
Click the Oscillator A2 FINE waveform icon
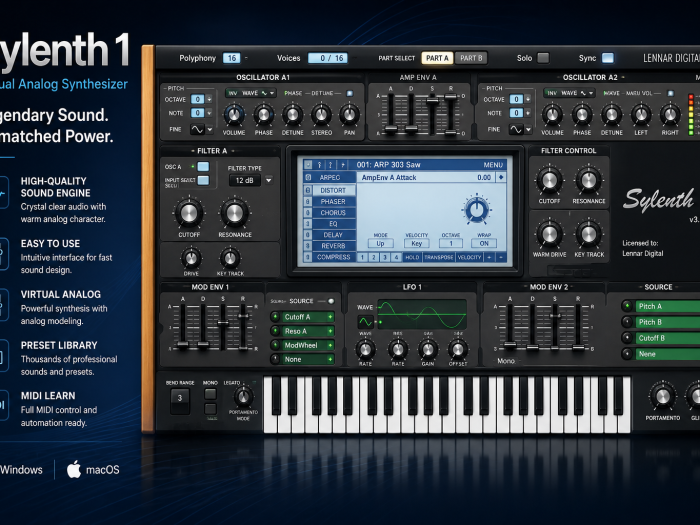click(516, 129)
